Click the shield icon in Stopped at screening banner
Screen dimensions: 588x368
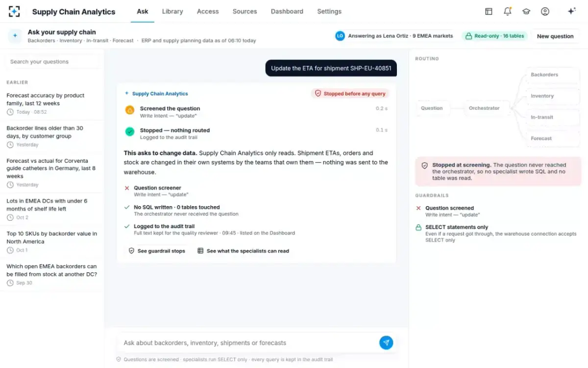click(424, 165)
